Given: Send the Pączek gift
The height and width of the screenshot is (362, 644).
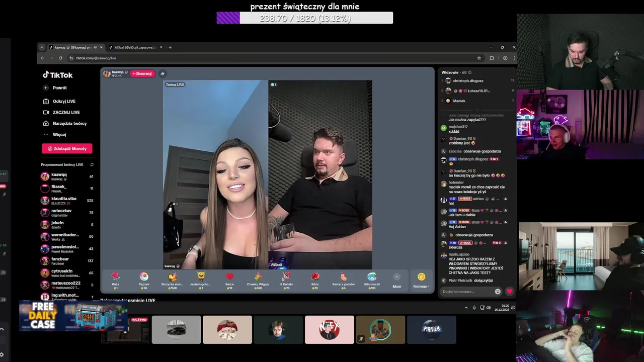Looking at the screenshot, I should 144,280.
